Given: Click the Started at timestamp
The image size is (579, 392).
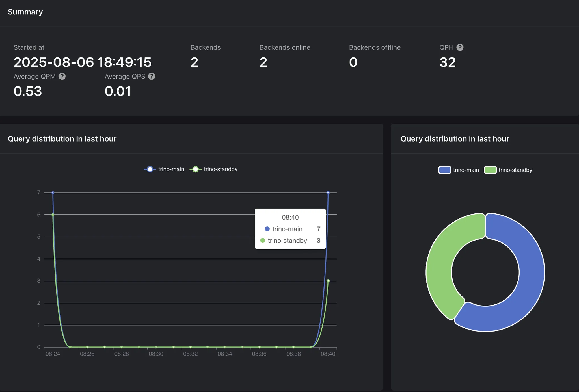Looking at the screenshot, I should coord(83,62).
